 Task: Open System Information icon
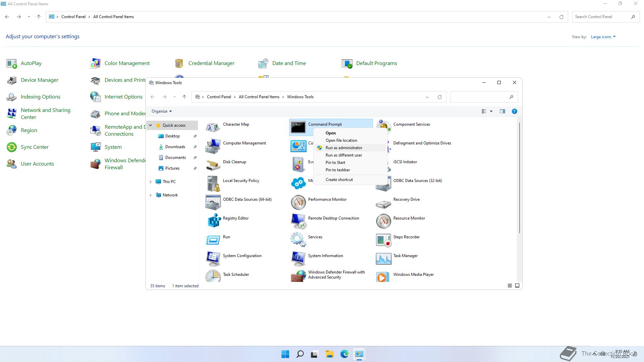298,259
